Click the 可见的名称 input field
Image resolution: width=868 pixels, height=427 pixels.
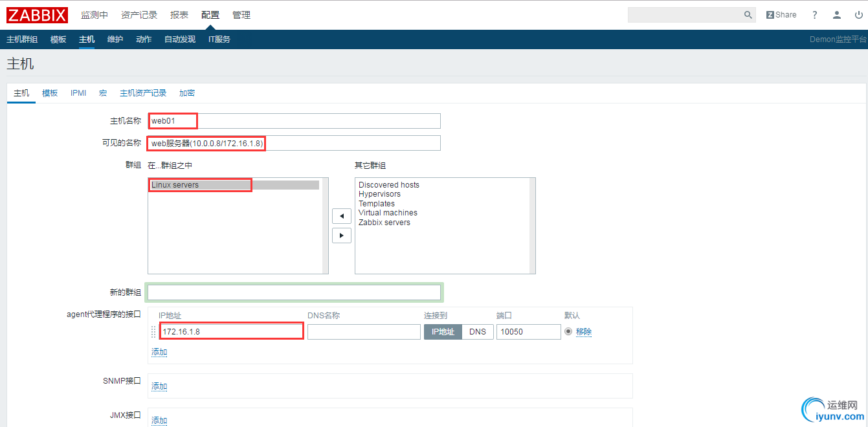[294, 143]
